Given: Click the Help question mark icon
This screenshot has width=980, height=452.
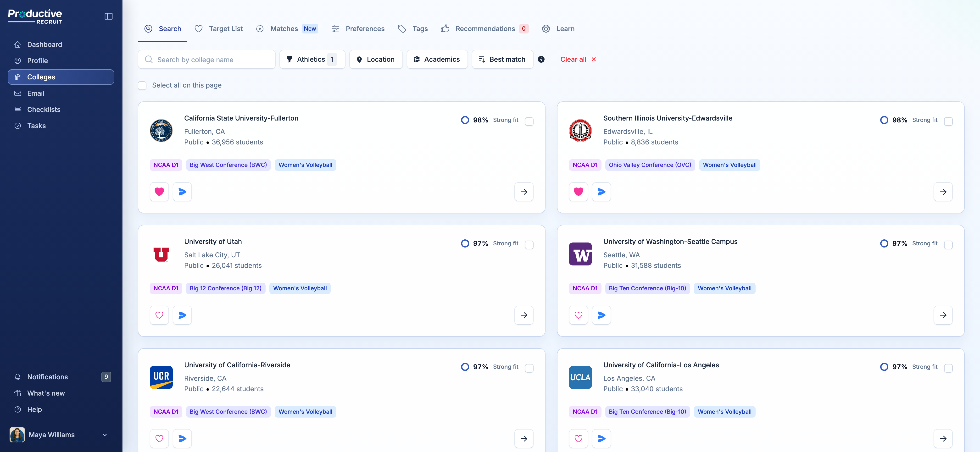Looking at the screenshot, I should point(17,409).
